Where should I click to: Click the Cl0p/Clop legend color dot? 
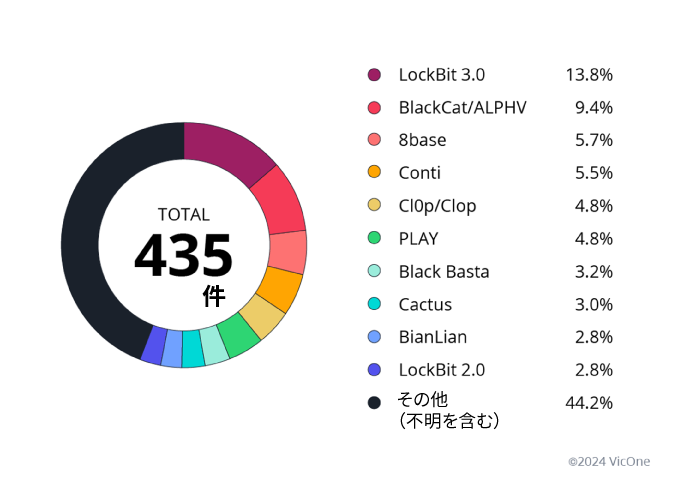coord(374,206)
